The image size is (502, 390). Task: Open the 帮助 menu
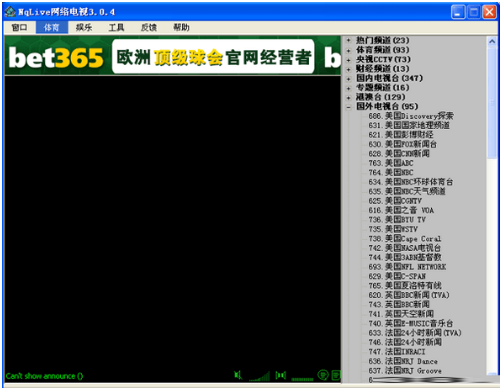[181, 27]
